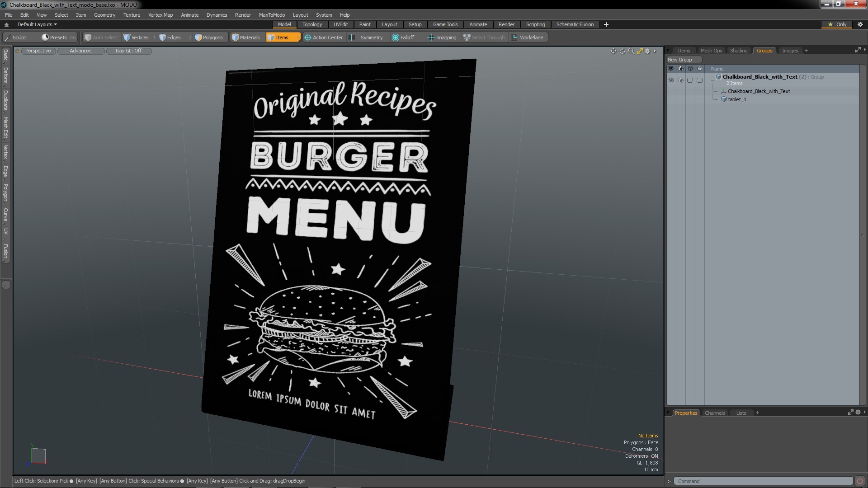Toggle visibility eye for Chalkboard group
The width and height of the screenshot is (868, 488).
671,80
